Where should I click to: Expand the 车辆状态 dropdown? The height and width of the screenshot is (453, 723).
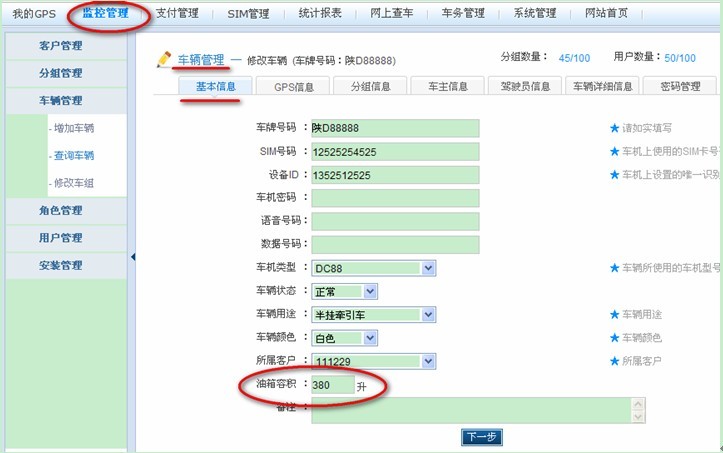(370, 291)
